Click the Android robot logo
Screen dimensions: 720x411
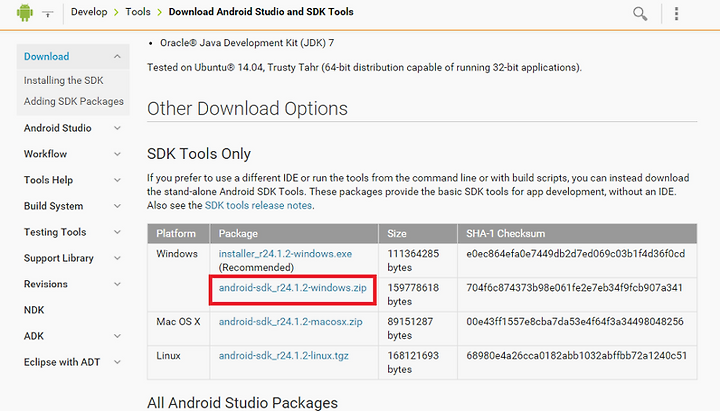point(25,12)
